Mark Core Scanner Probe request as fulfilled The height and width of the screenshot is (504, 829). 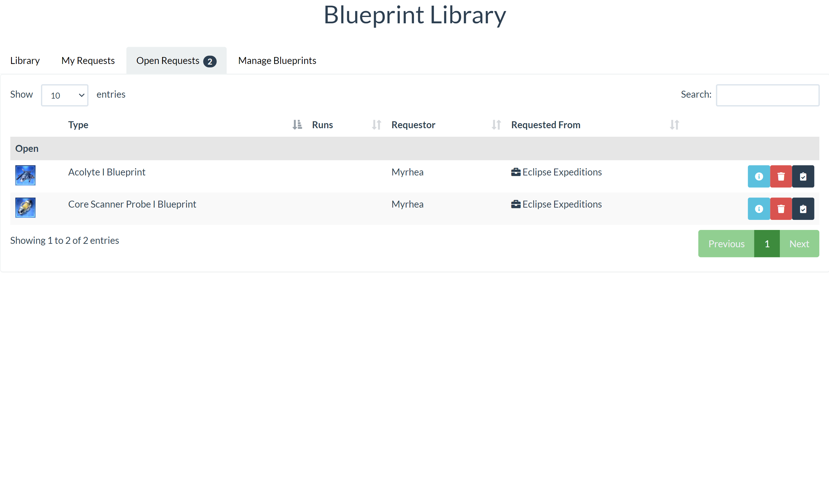click(x=803, y=209)
